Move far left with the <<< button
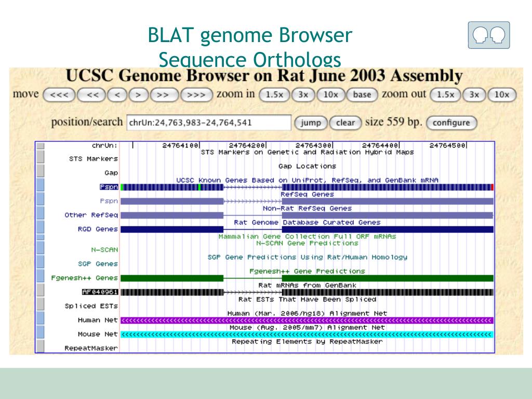The width and height of the screenshot is (532, 399). click(59, 95)
